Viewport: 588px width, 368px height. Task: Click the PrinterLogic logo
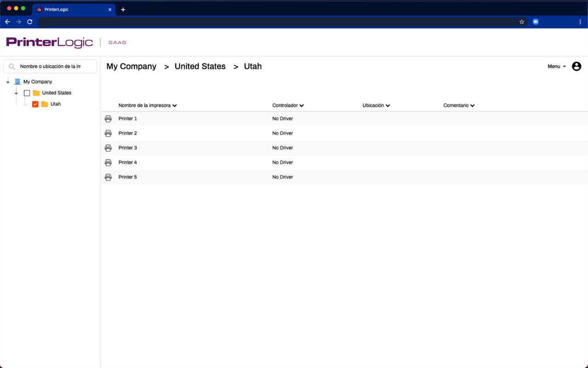pyautogui.click(x=50, y=42)
